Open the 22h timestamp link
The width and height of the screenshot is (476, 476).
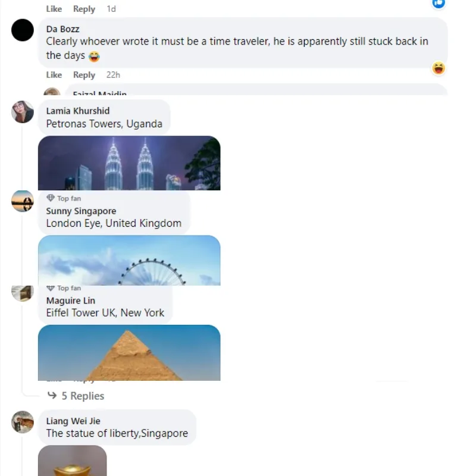[113, 75]
